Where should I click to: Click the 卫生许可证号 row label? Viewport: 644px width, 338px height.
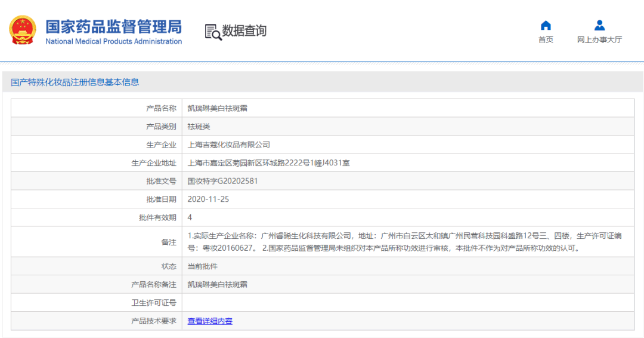[x=153, y=303]
